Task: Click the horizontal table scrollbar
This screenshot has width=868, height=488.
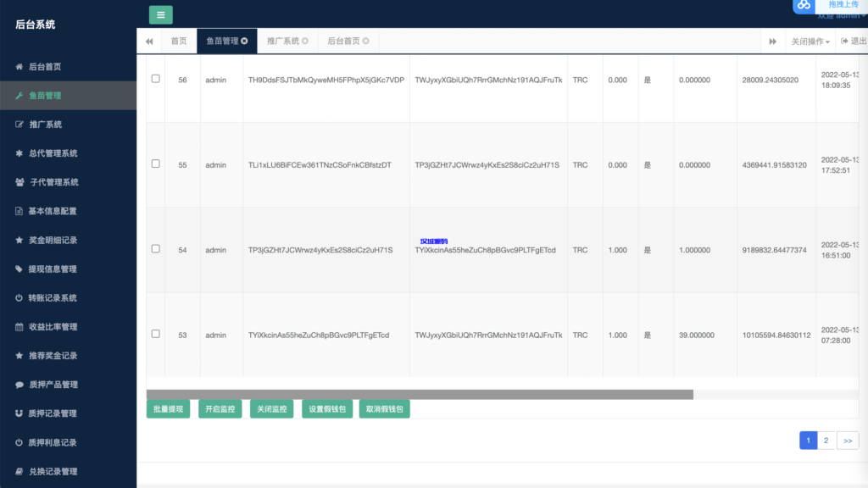Action: tap(420, 394)
